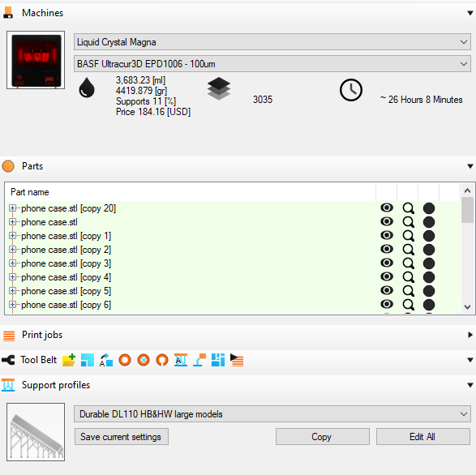Toggle eye for phone case.stl [copy 3]
476x475 pixels.
[387, 263]
